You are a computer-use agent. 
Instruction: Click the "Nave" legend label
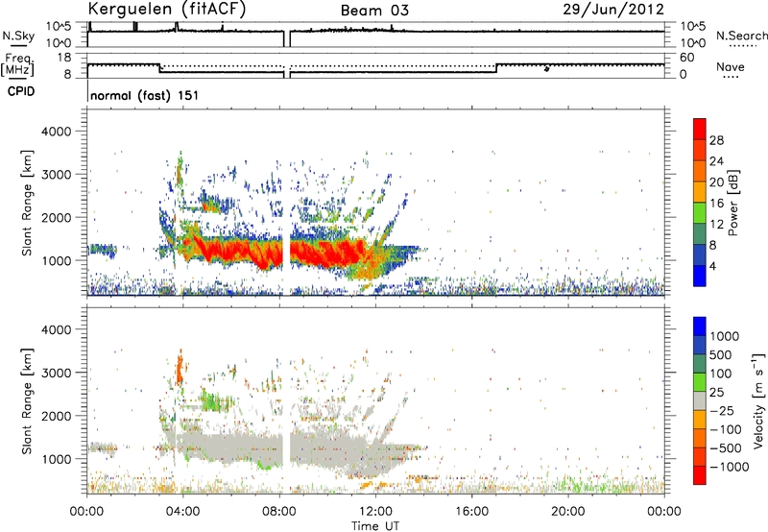click(731, 67)
